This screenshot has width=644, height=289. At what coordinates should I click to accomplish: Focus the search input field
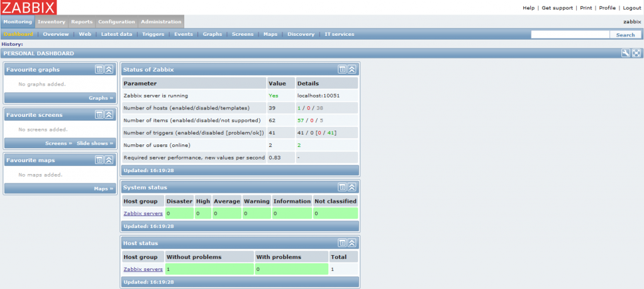pos(570,35)
